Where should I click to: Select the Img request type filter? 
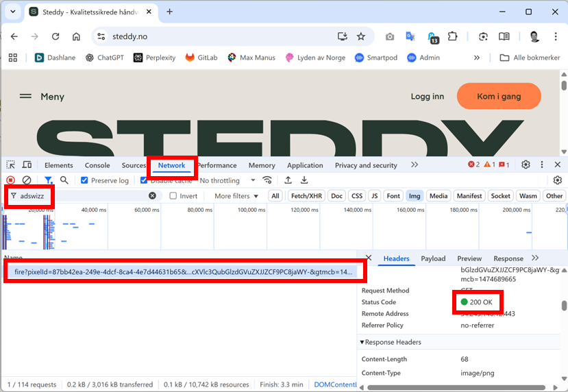pyautogui.click(x=414, y=196)
